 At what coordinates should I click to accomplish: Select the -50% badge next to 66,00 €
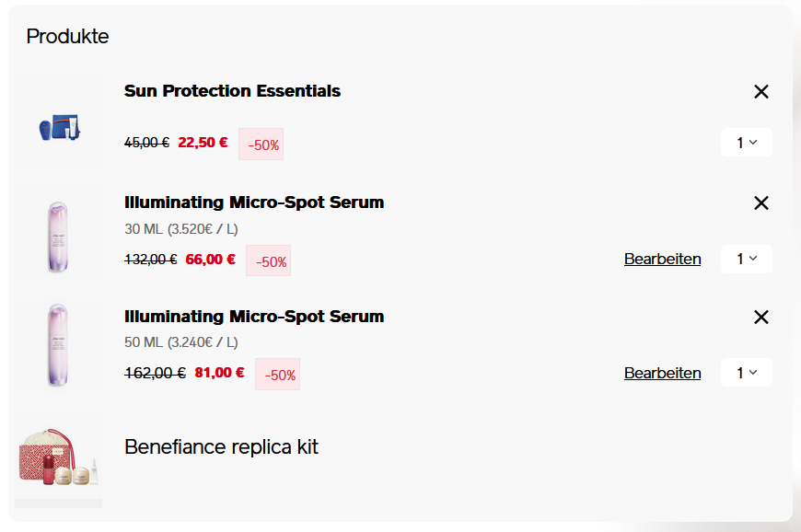[268, 260]
